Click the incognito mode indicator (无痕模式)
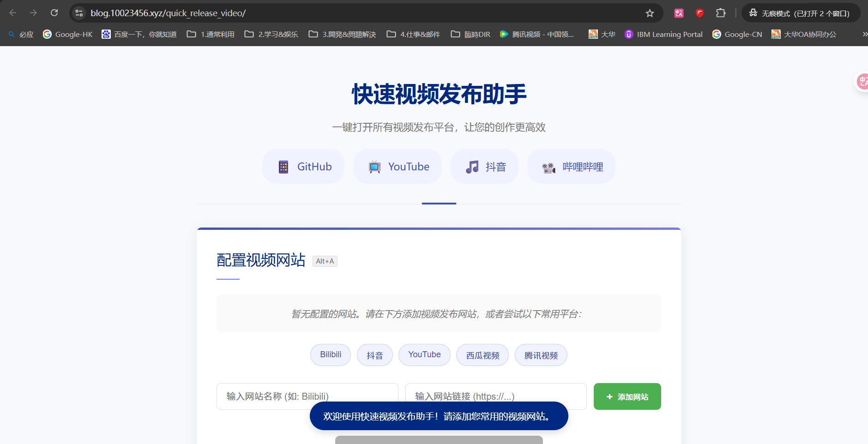This screenshot has height=444, width=868. click(x=801, y=13)
